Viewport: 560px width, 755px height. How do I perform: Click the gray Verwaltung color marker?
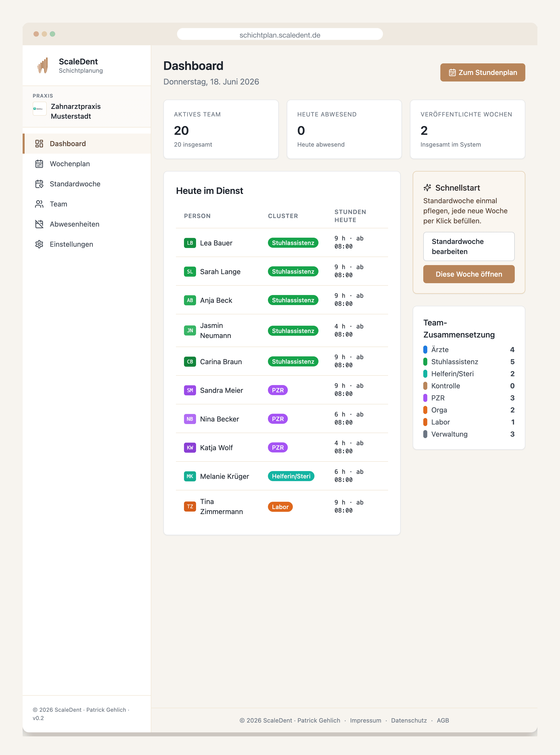[425, 434]
